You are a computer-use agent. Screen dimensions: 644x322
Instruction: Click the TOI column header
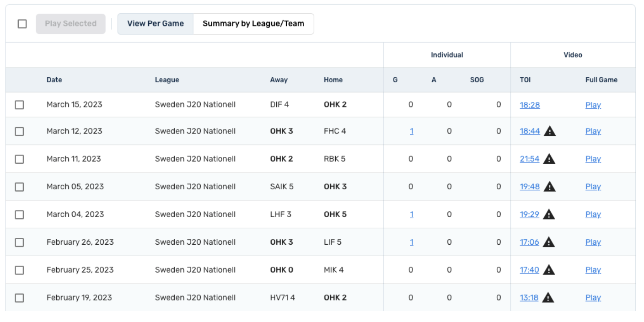(x=525, y=80)
